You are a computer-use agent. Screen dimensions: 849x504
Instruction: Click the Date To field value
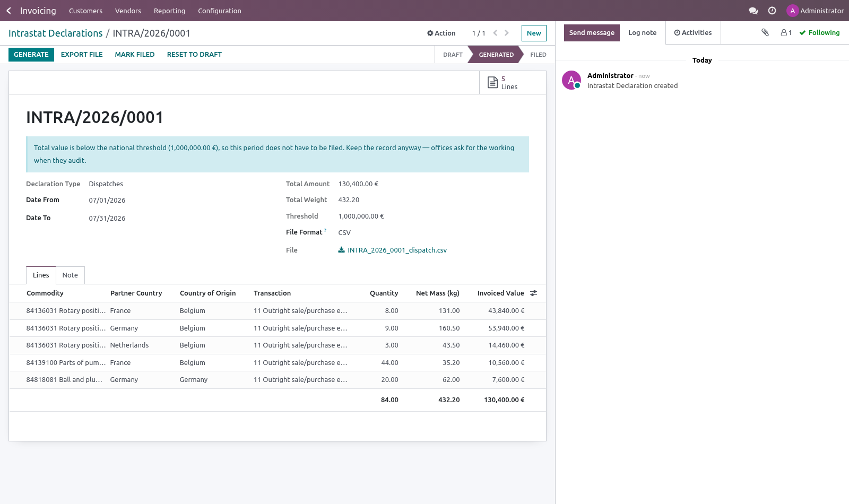107,219
